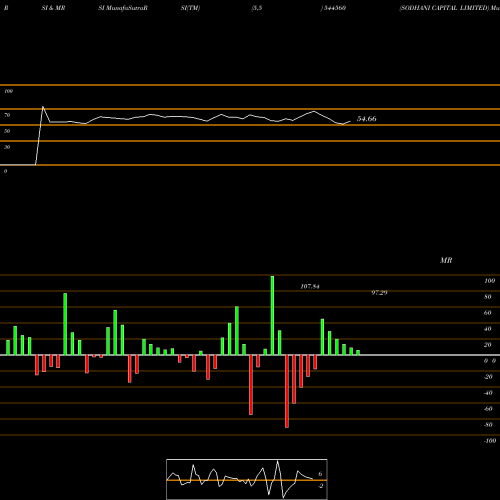Click the 70 level label on RSI axis

pyautogui.click(x=7, y=115)
